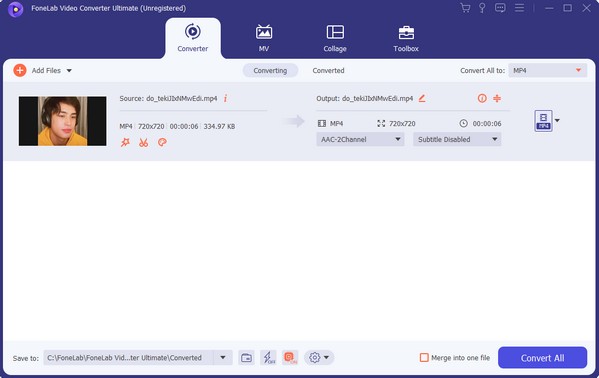Open the shopping cart purchase icon
The image size is (599, 378).
pyautogui.click(x=465, y=8)
